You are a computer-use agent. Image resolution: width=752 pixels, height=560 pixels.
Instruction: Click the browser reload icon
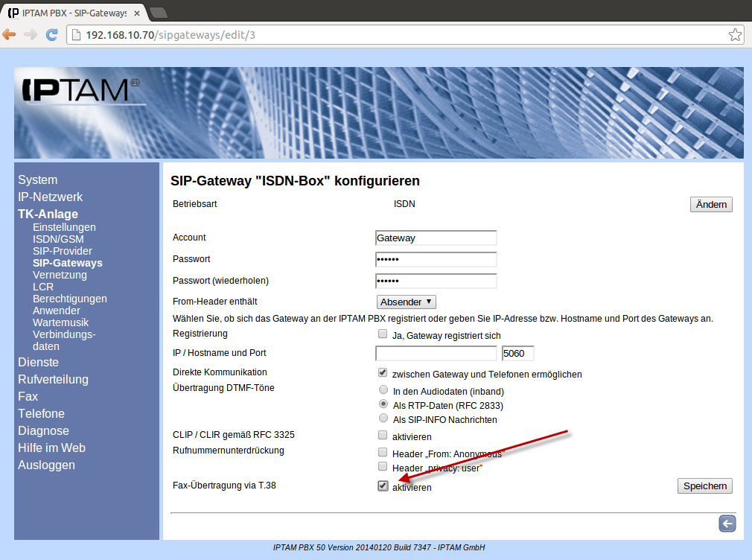tap(51, 34)
